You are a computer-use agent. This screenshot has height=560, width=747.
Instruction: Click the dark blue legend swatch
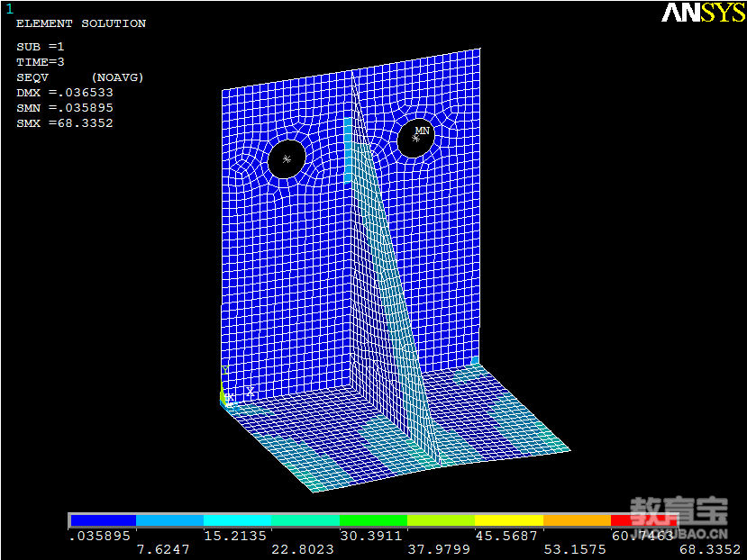coord(103,520)
